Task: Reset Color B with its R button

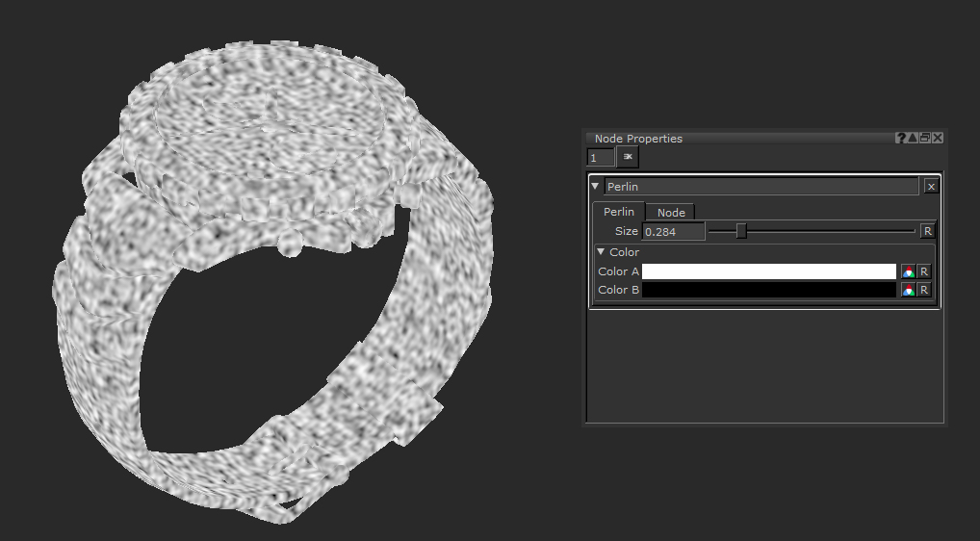Action: click(x=923, y=290)
